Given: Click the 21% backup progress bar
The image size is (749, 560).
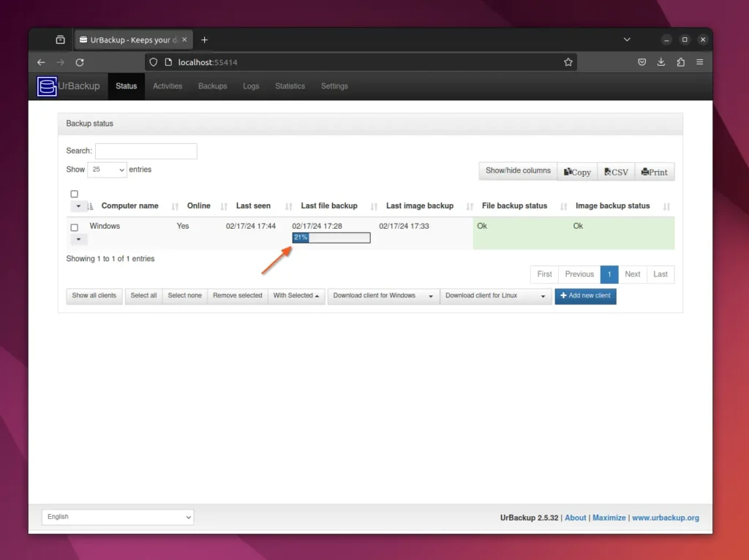Looking at the screenshot, I should (x=331, y=238).
